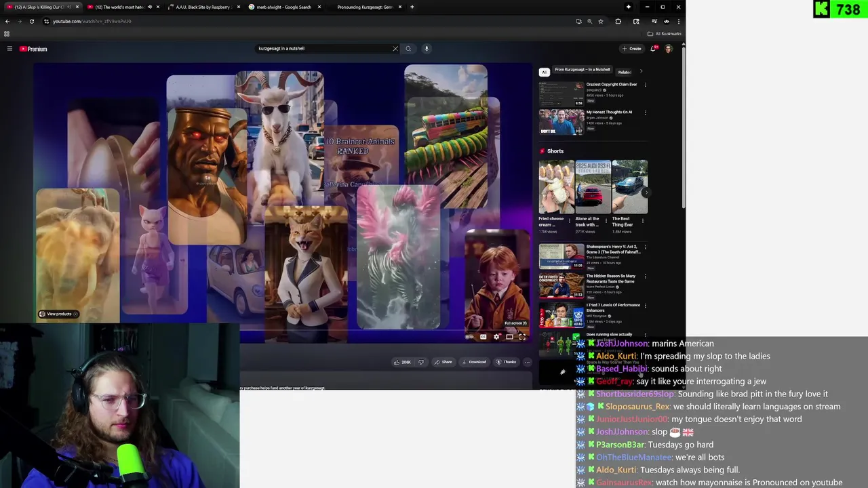Open the video player settings gear
The image size is (868, 488).
point(496,337)
